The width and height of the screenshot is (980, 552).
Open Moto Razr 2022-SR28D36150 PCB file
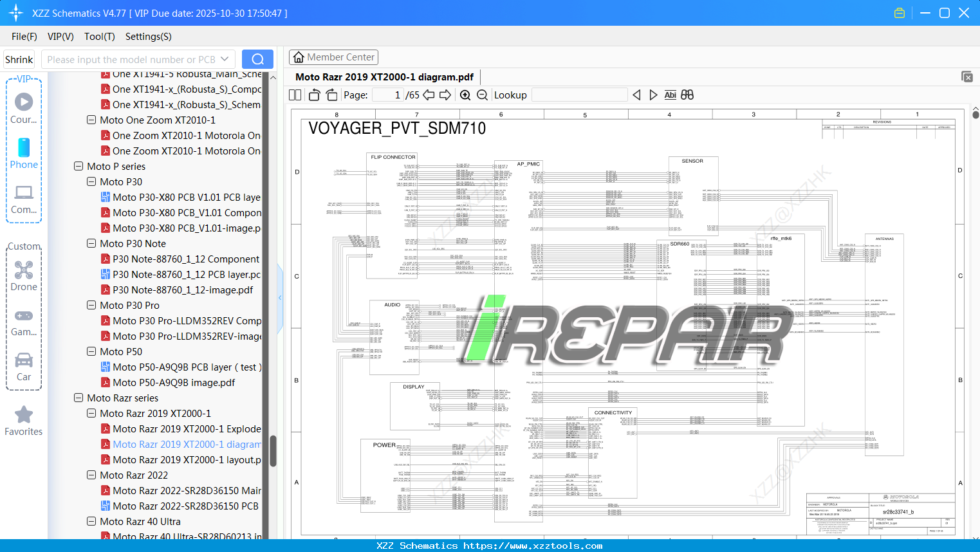[180, 506]
